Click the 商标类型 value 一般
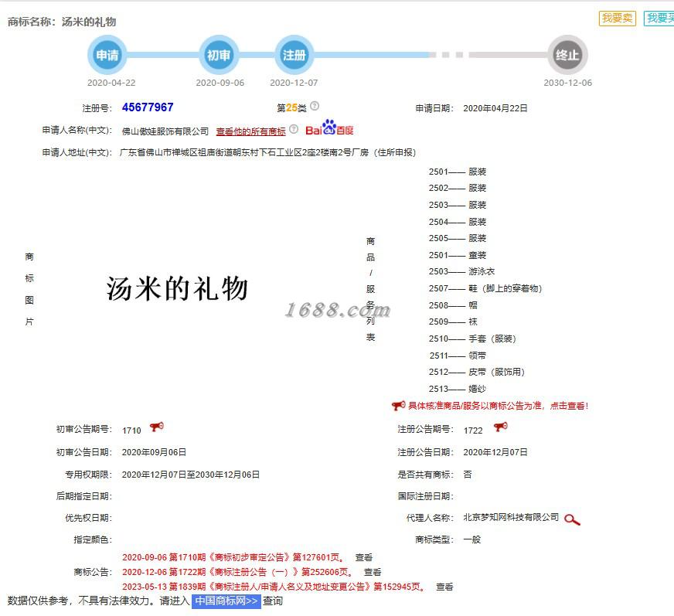 [x=472, y=539]
